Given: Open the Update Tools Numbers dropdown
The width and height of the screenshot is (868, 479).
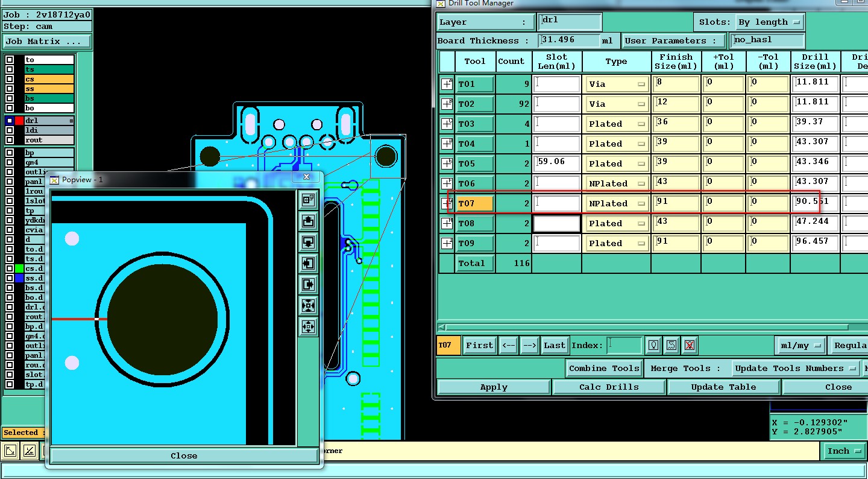Looking at the screenshot, I should click(795, 368).
